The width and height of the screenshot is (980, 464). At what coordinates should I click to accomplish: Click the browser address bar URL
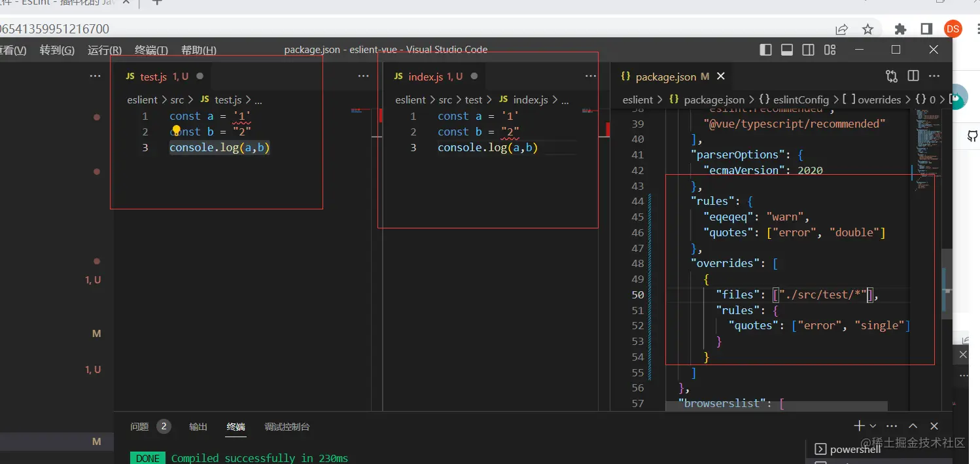click(x=55, y=29)
